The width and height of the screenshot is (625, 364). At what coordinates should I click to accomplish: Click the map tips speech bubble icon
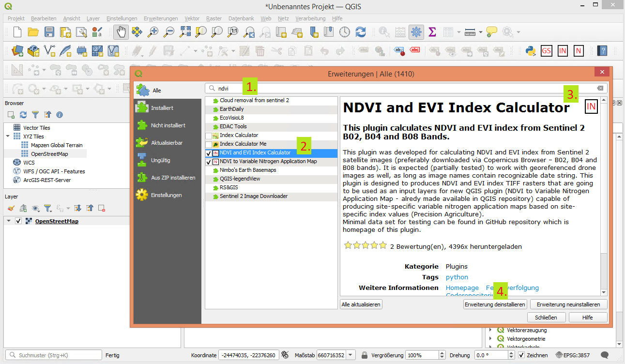(492, 32)
